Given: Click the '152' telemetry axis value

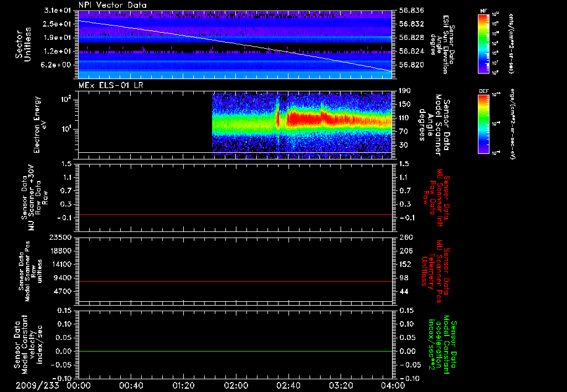Looking at the screenshot, I should tap(405, 264).
